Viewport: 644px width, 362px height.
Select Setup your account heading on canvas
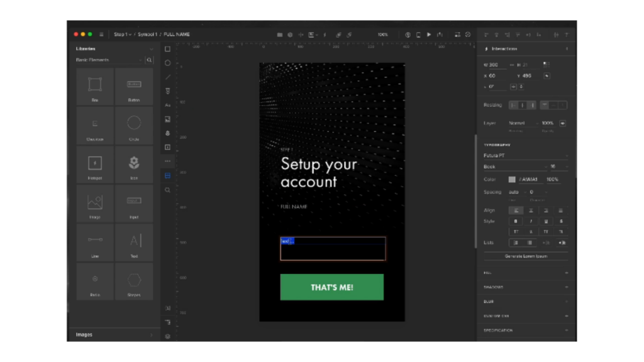click(x=319, y=173)
